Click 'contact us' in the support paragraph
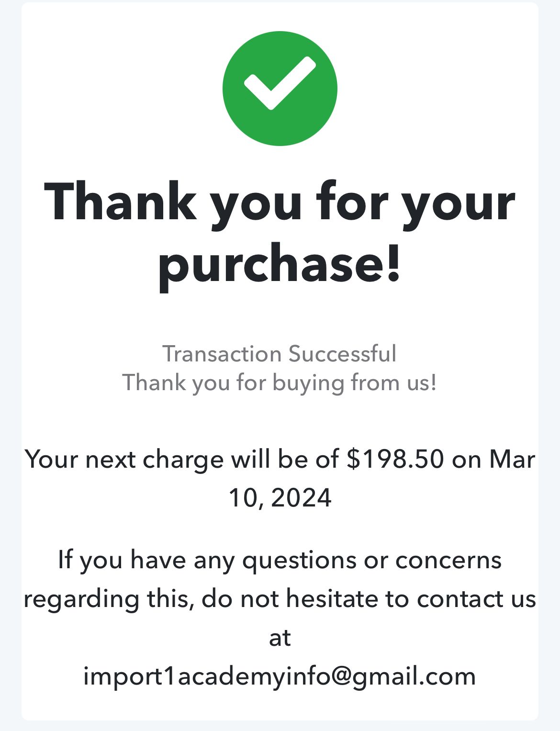This screenshot has height=731, width=560. [476, 599]
